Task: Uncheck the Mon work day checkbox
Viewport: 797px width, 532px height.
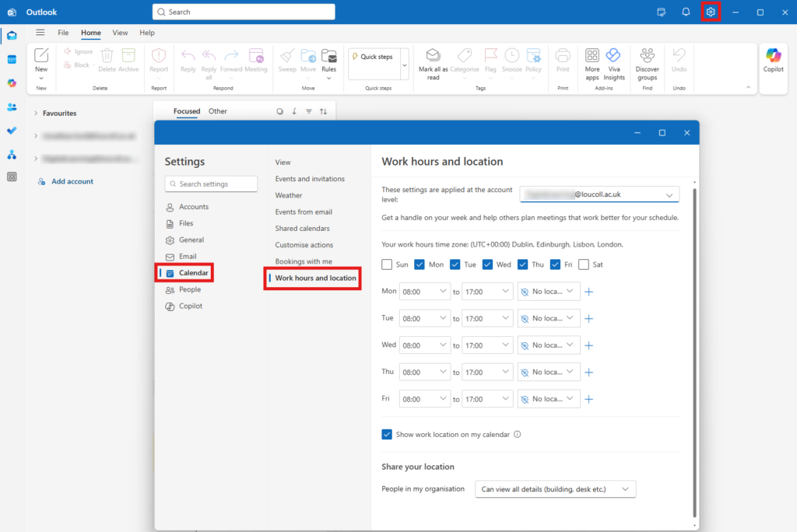Action: (419, 264)
